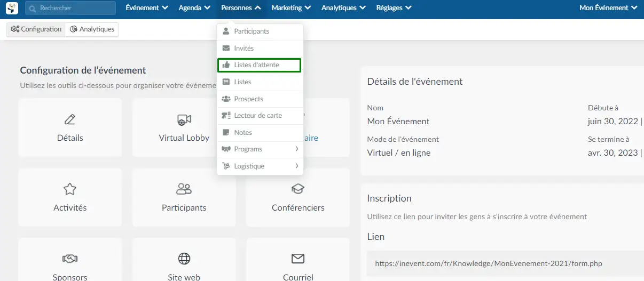The image size is (644, 281).
Task: Click the pie chart icon on Analytiques tab
Action: pos(74,29)
